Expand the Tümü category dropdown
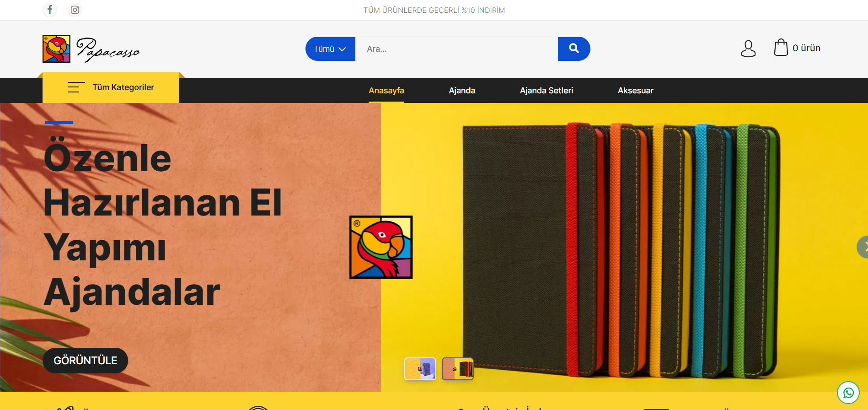Viewport: 868px width, 410px height. point(330,49)
